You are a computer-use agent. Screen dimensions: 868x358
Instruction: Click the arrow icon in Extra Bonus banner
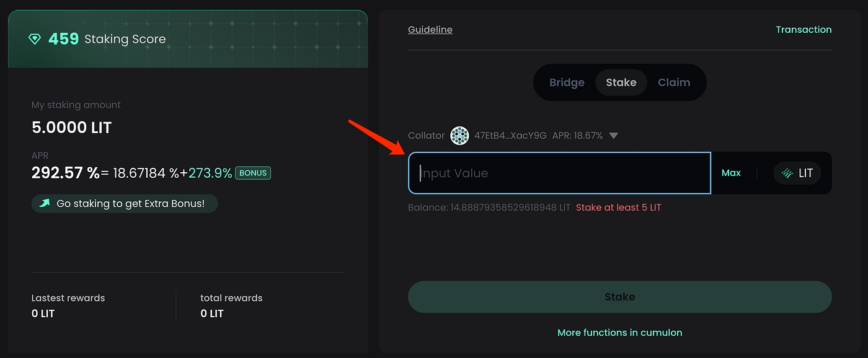pos(45,203)
